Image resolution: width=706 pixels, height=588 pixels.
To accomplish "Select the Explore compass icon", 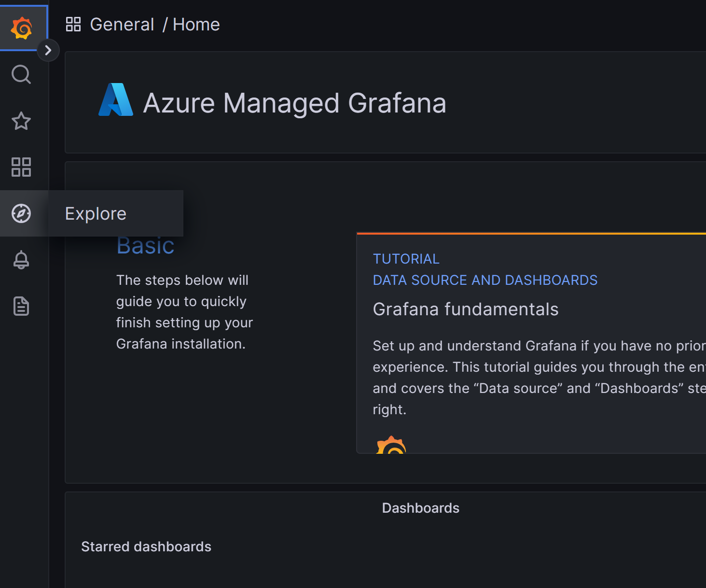I will click(21, 213).
